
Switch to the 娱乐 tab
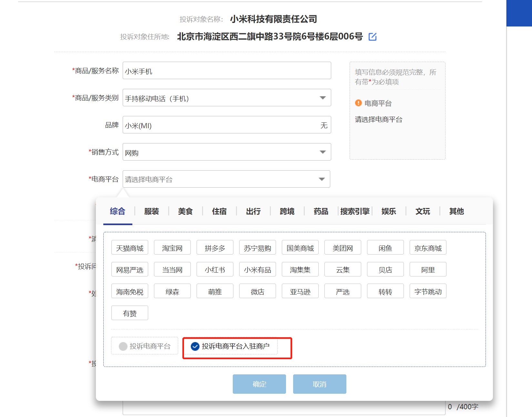click(389, 211)
